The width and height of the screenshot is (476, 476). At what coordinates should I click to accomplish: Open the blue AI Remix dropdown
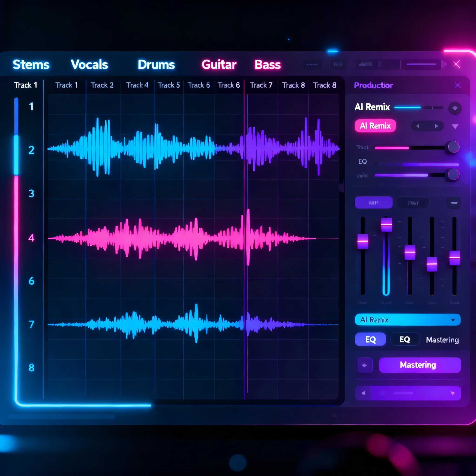(x=407, y=320)
